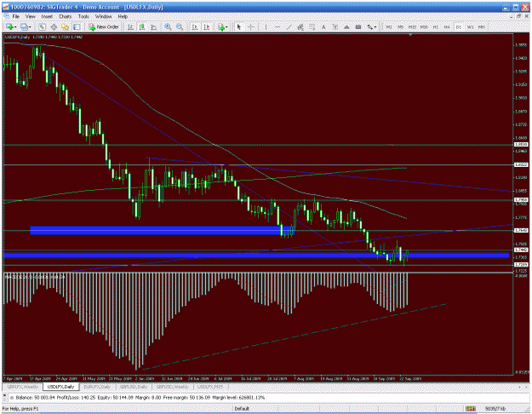Click the connection status bars icon
The height and width of the screenshot is (414, 532).
(x=470, y=409)
